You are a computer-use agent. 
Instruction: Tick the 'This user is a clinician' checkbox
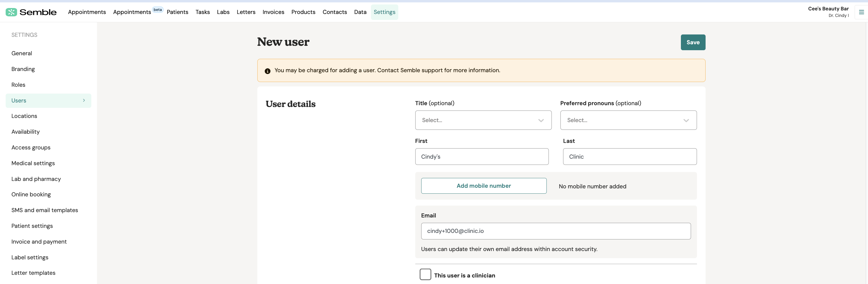click(425, 274)
